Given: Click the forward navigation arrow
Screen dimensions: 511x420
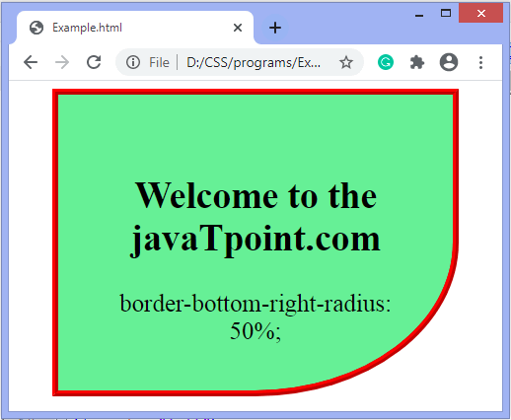Looking at the screenshot, I should [62, 62].
